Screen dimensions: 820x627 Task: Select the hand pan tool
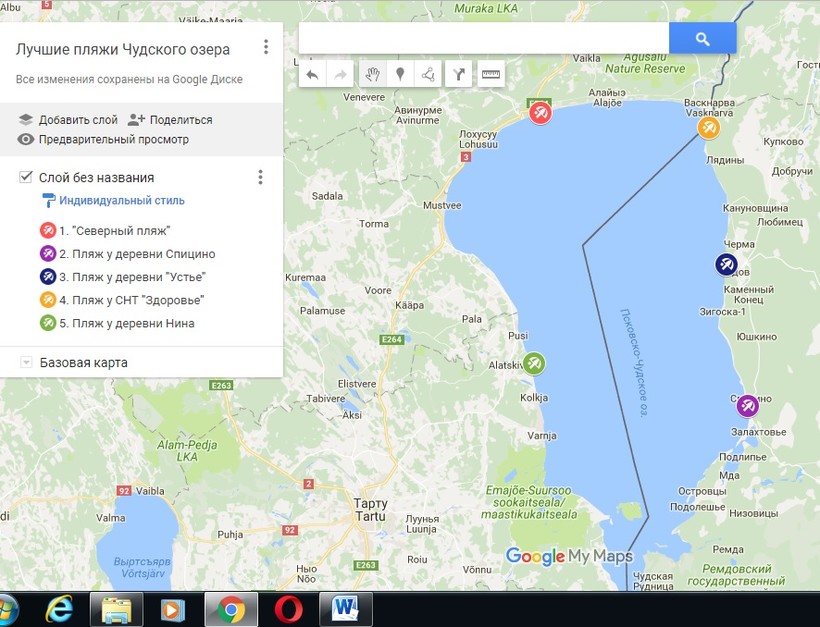(x=372, y=74)
